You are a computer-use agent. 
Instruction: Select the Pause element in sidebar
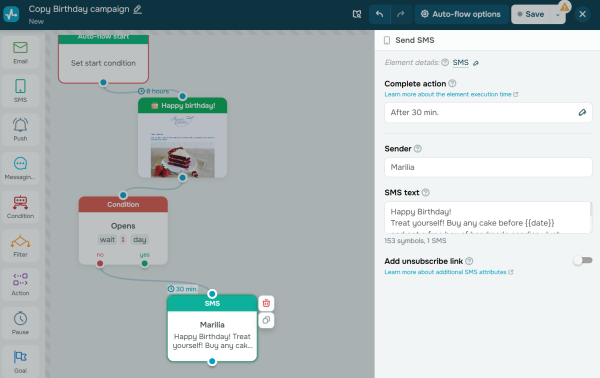(20, 323)
